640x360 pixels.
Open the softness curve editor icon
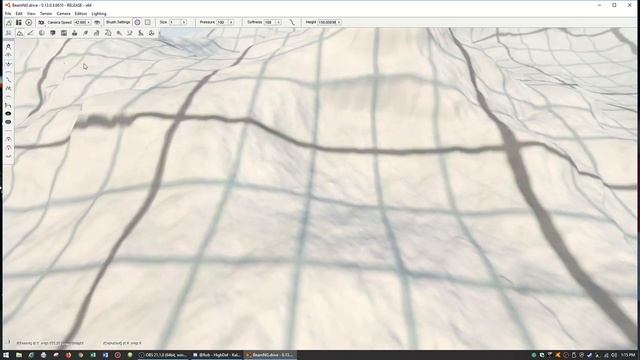point(292,22)
